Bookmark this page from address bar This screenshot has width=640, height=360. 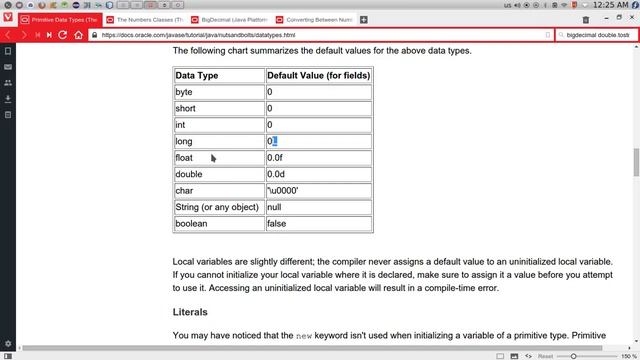pos(548,35)
